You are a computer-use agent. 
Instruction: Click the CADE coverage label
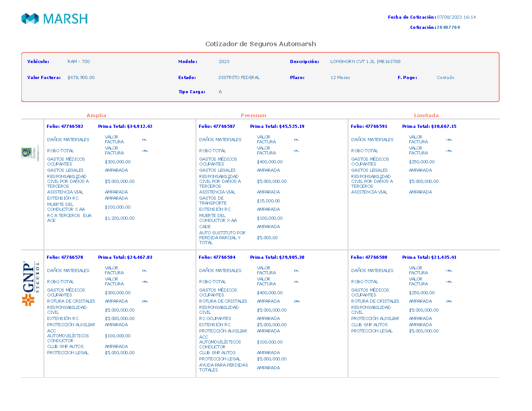coord(205,227)
